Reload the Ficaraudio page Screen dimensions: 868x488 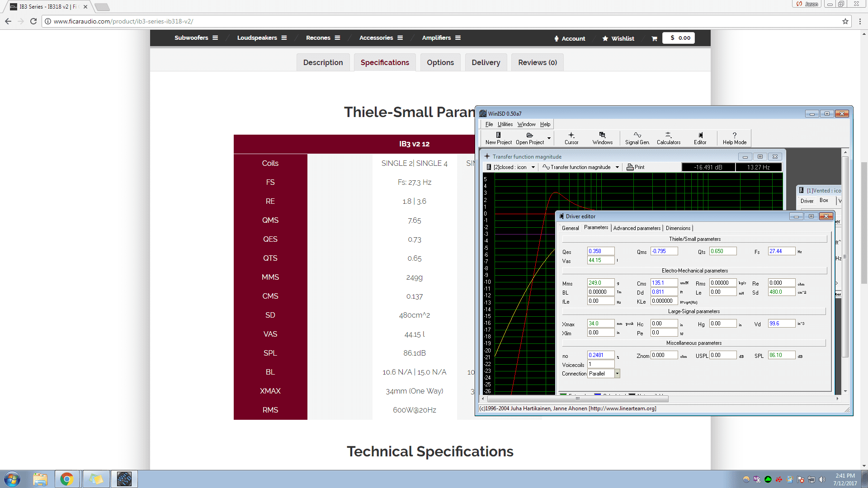(33, 21)
